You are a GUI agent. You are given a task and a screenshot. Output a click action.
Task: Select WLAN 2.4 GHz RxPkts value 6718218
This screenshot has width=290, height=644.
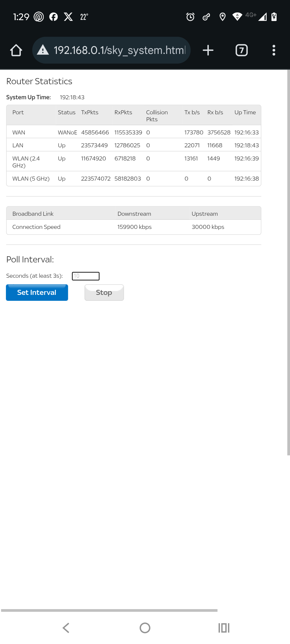coord(125,159)
